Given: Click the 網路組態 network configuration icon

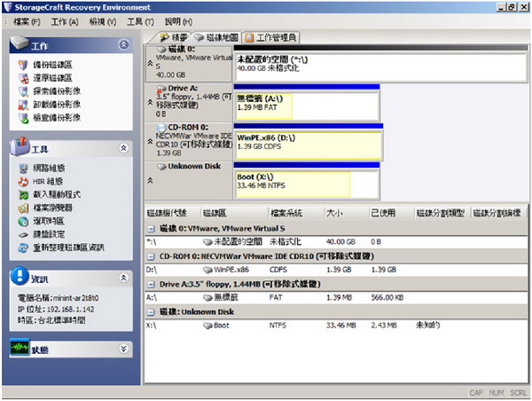Looking at the screenshot, I should coord(22,169).
